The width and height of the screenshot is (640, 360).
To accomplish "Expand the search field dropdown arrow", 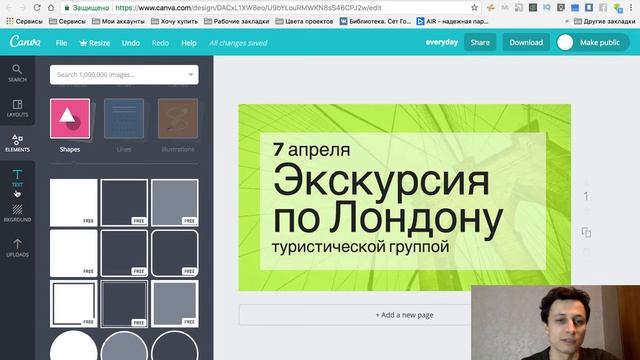I will point(191,75).
